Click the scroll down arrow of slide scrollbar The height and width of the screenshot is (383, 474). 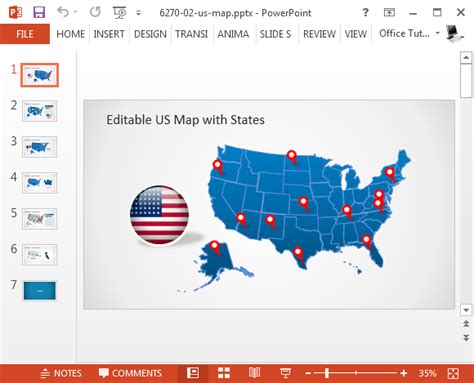click(x=466, y=310)
